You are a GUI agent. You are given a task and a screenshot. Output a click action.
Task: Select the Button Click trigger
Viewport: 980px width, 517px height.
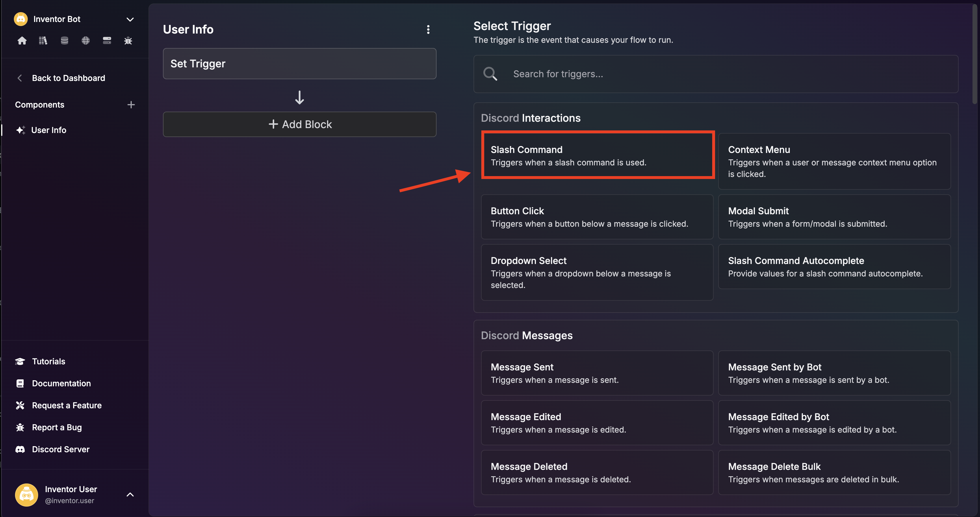coord(597,217)
